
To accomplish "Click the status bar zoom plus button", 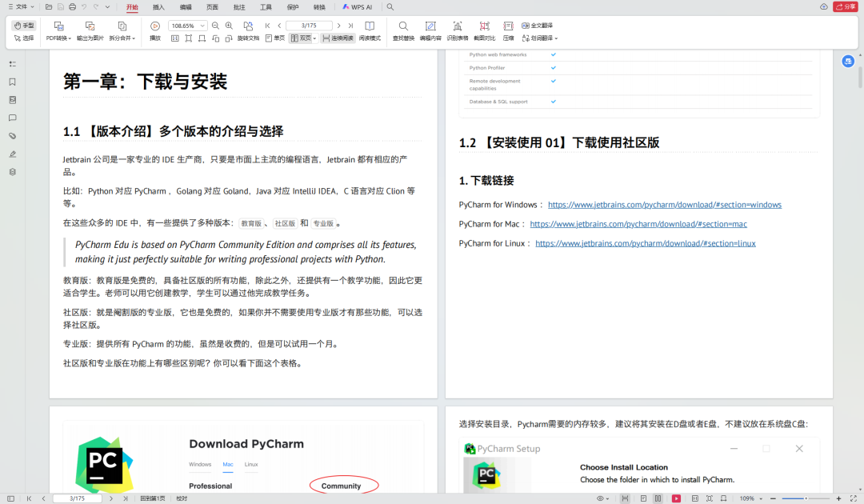I will pyautogui.click(x=838, y=498).
